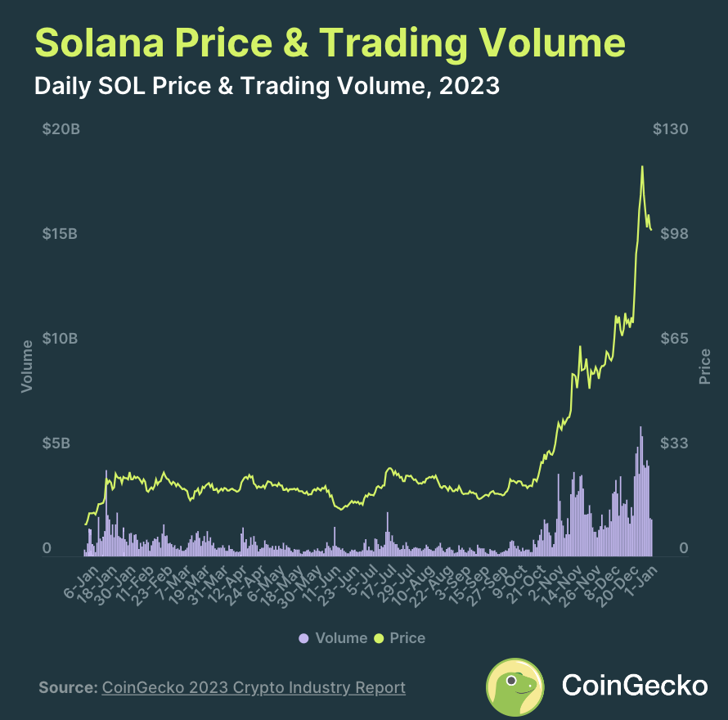The height and width of the screenshot is (720, 728).
Task: Click the CoinGecko wordmark text
Action: coord(635,686)
